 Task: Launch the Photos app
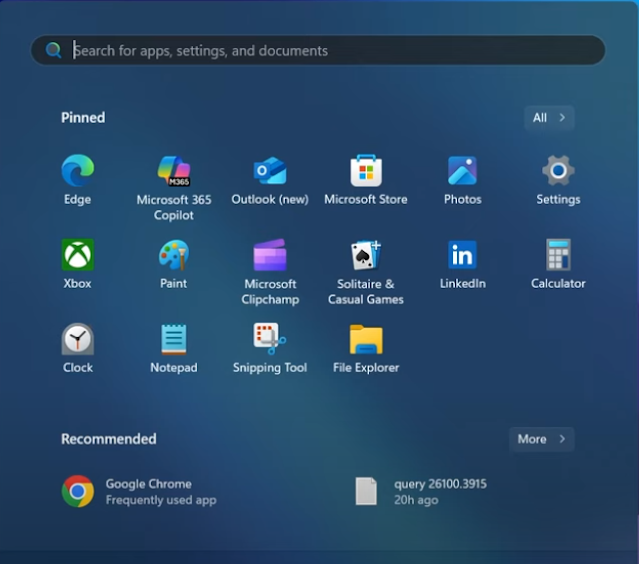(462, 171)
